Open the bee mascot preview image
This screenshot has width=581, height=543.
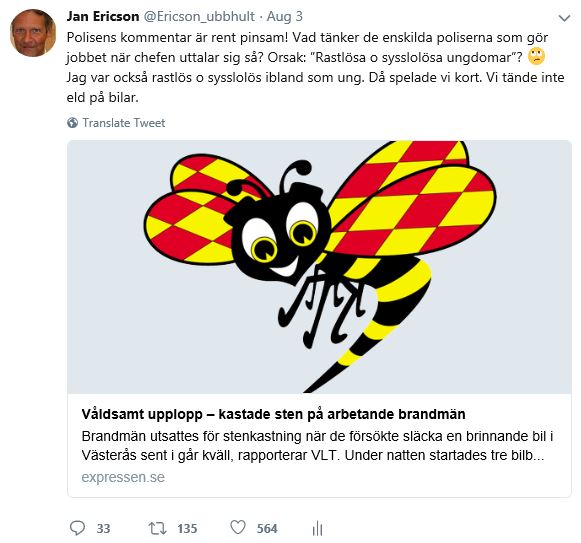coord(319,267)
